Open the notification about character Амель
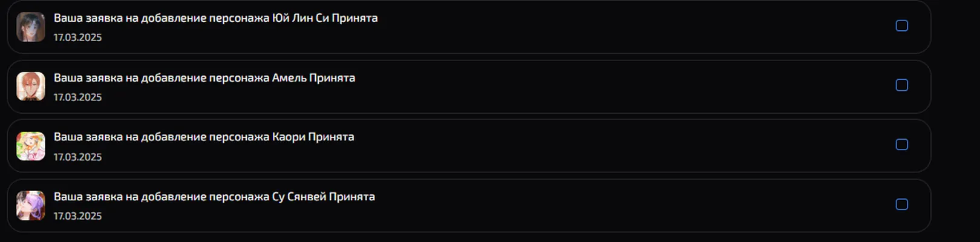The width and height of the screenshot is (980, 242). (469, 87)
